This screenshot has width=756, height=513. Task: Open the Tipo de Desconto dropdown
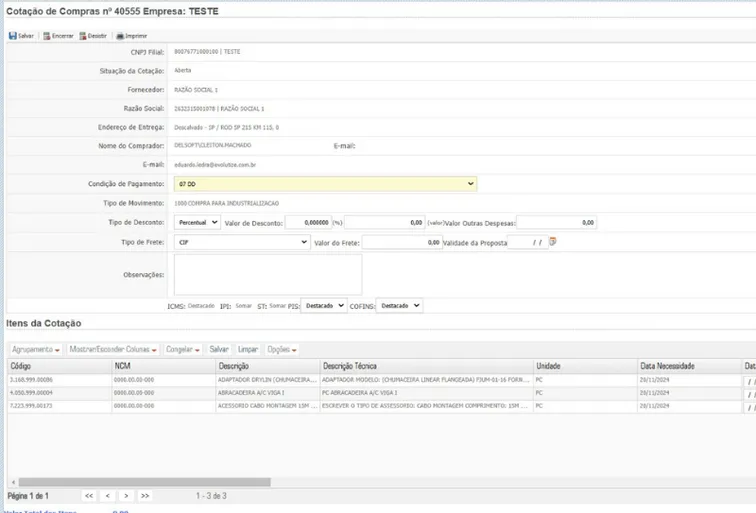click(x=197, y=222)
